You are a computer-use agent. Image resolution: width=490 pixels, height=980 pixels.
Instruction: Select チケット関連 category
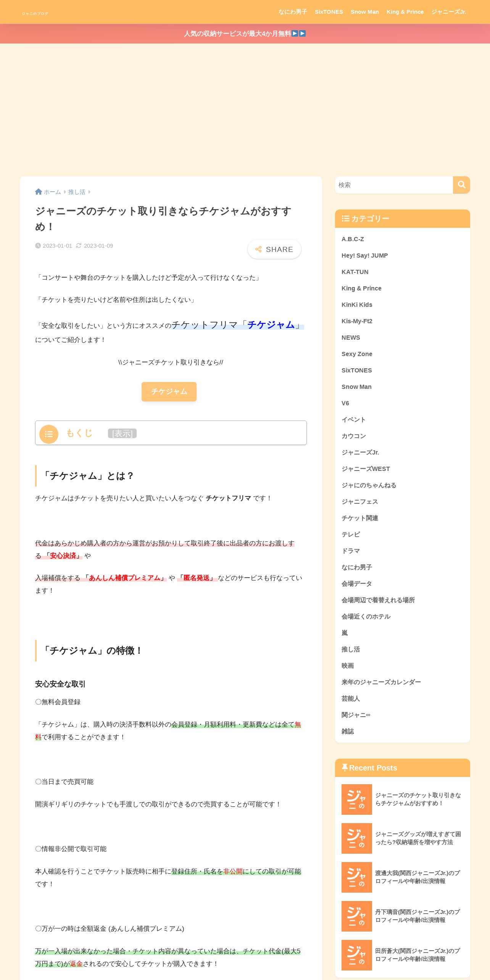pos(360,518)
